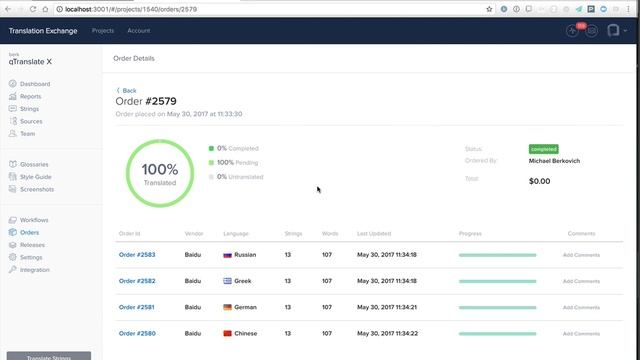Open the Screenshots sidebar item
This screenshot has height=360, width=640.
pos(31,189)
